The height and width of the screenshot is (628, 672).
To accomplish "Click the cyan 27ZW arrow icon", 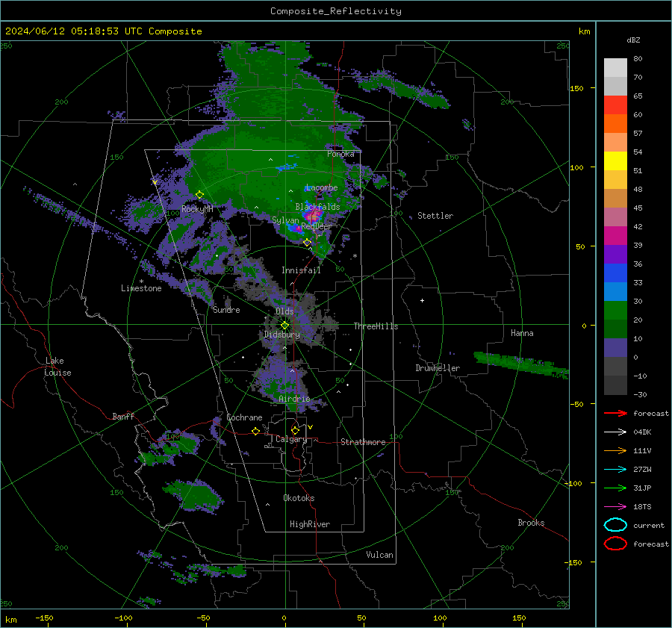I will click(x=615, y=470).
